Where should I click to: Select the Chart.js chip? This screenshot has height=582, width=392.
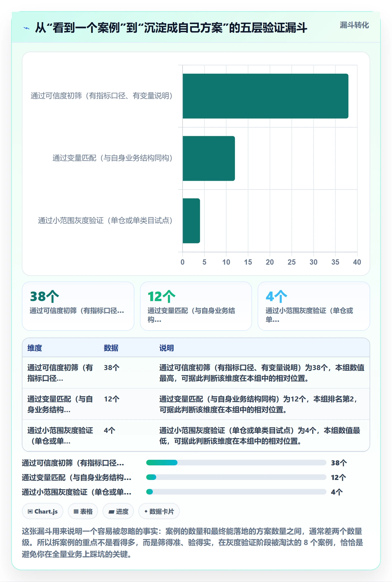coord(43,511)
